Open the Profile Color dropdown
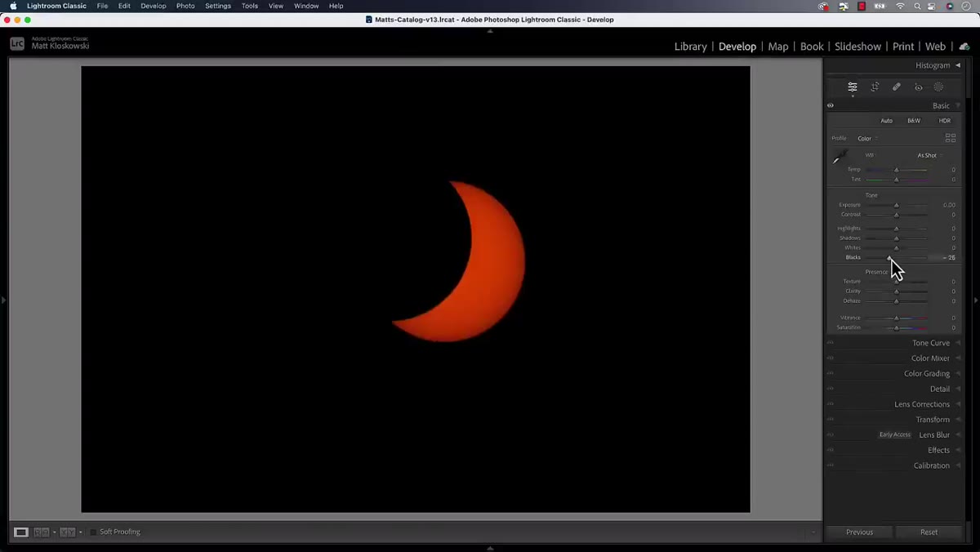The width and height of the screenshot is (980, 552). tap(867, 139)
